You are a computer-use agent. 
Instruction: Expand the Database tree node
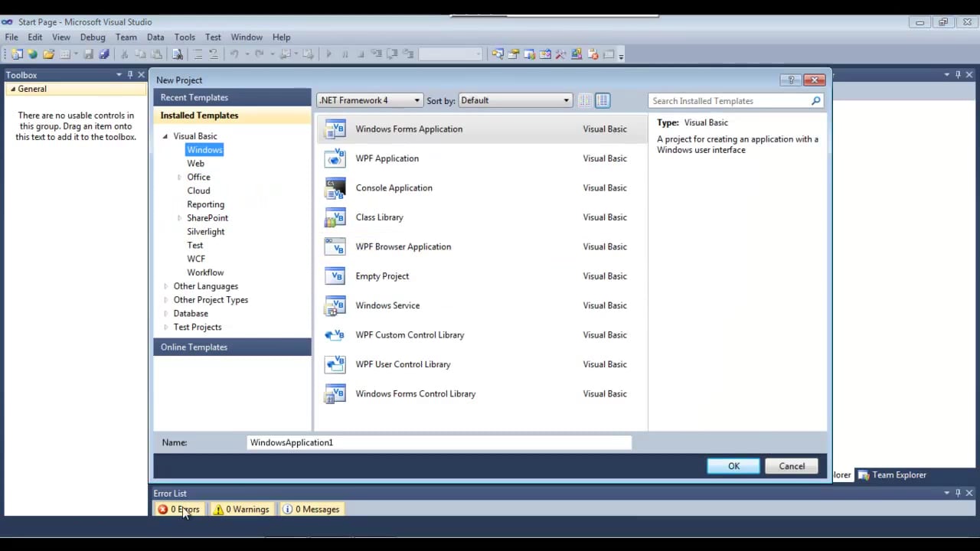(x=165, y=314)
